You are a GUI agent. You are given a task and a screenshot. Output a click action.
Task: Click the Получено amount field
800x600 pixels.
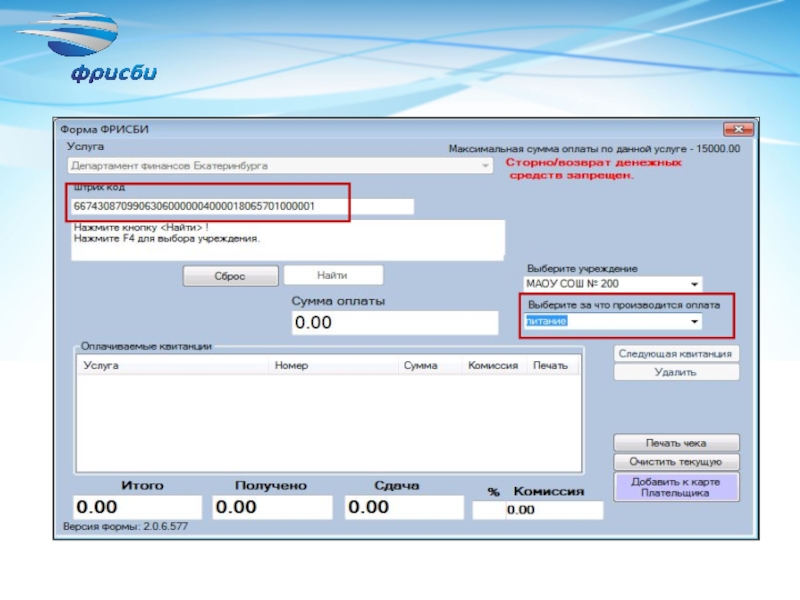pyautogui.click(x=272, y=507)
